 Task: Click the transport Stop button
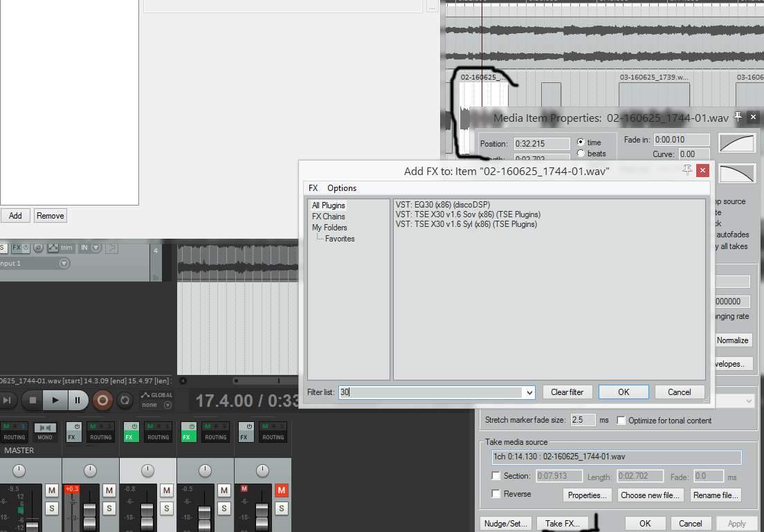(x=32, y=400)
